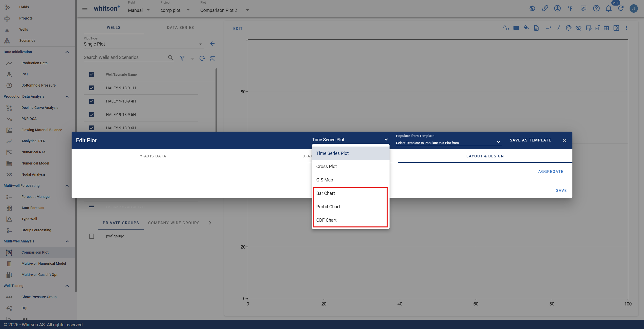Open help via the question mark icon
The height and width of the screenshot is (329, 644).
(x=596, y=8)
